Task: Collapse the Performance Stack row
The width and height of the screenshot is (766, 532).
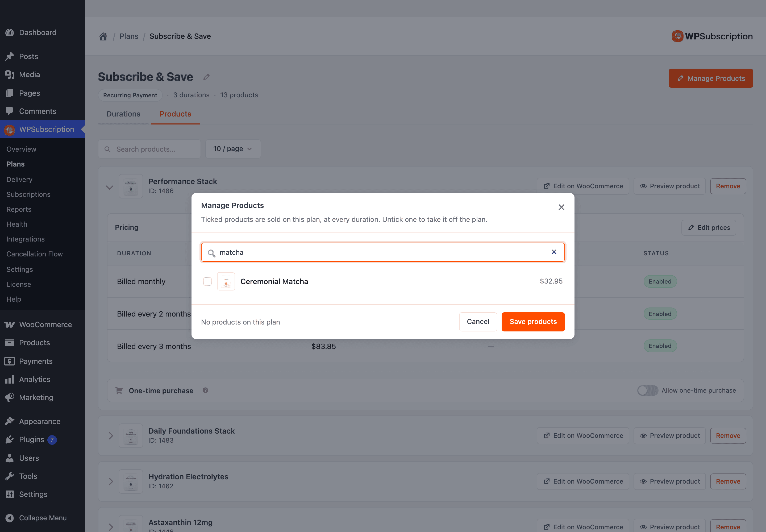Action: coord(109,187)
